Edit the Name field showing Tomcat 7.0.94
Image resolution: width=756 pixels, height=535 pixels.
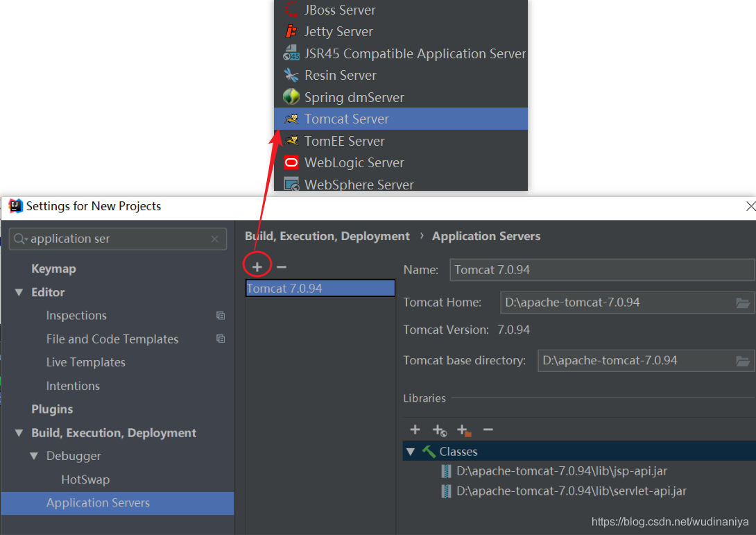click(x=602, y=270)
